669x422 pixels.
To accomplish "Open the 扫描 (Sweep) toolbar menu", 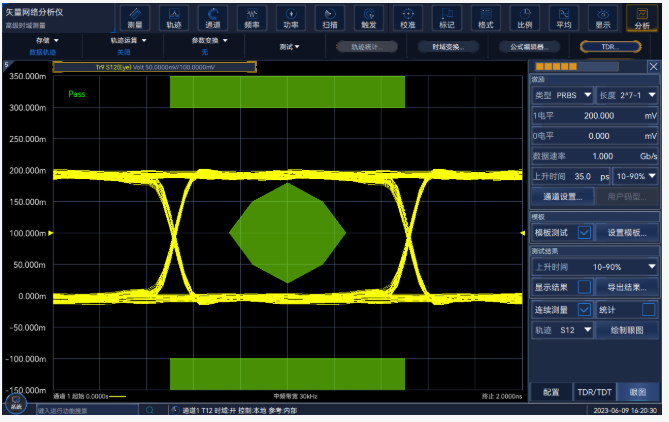I will pos(330,18).
